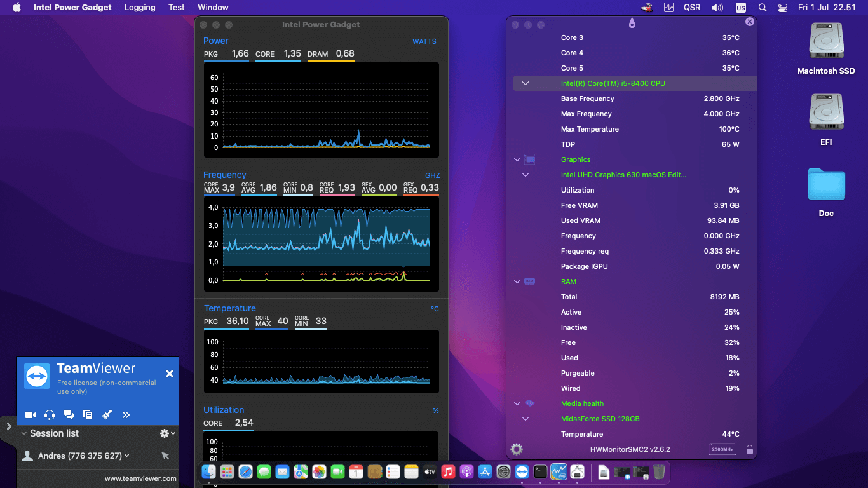The height and width of the screenshot is (488, 868).
Task: Click the HWMonitor graph icon in menu bar
Action: point(668,8)
